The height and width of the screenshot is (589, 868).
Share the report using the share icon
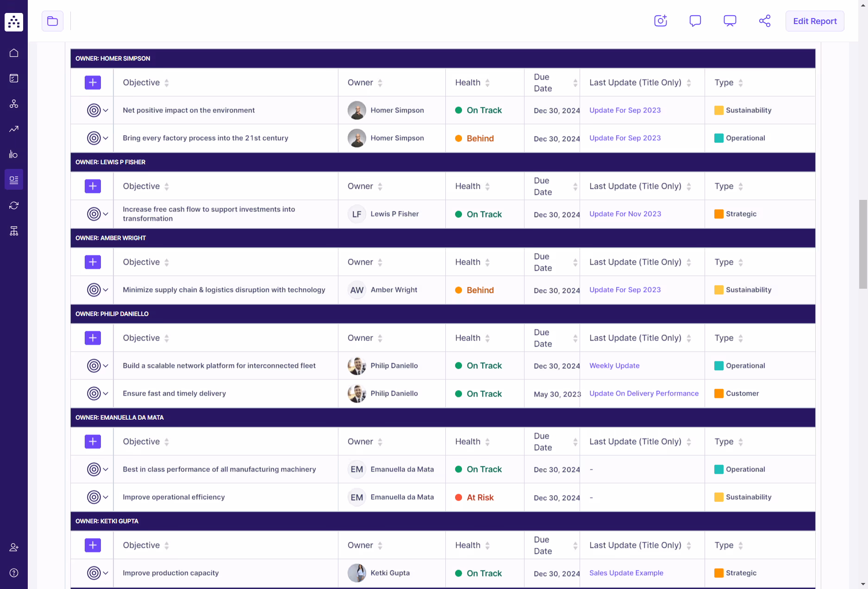point(764,21)
